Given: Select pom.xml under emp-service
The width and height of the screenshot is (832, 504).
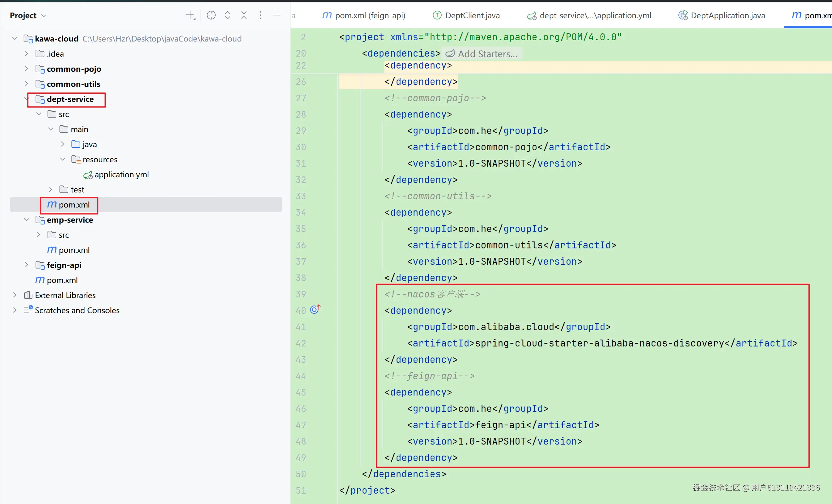Looking at the screenshot, I should [74, 250].
